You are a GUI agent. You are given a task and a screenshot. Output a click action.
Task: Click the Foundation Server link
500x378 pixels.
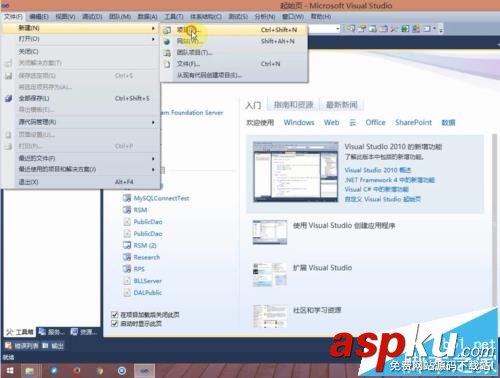(193, 113)
